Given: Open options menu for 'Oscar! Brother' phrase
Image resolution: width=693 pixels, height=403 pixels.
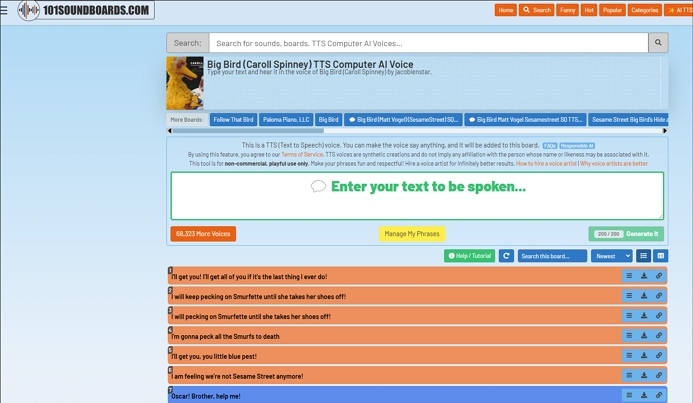Looking at the screenshot, I should pyautogui.click(x=629, y=395).
